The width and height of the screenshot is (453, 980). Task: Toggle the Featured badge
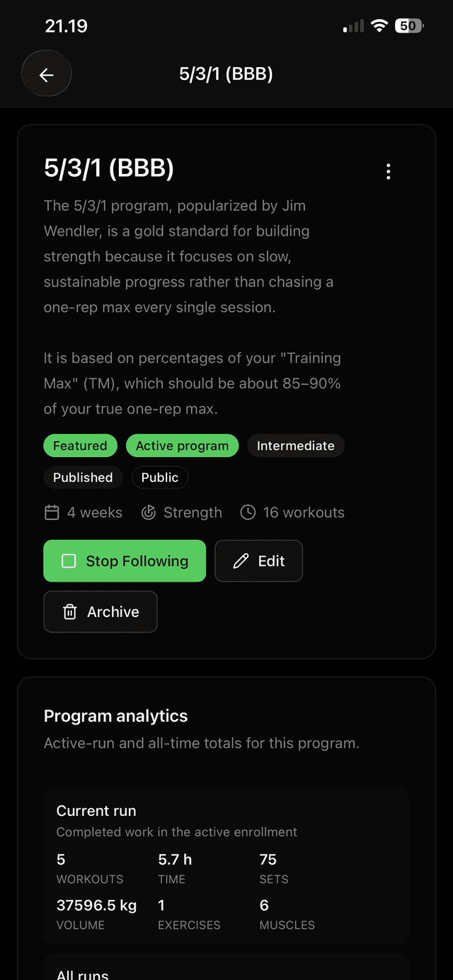80,446
